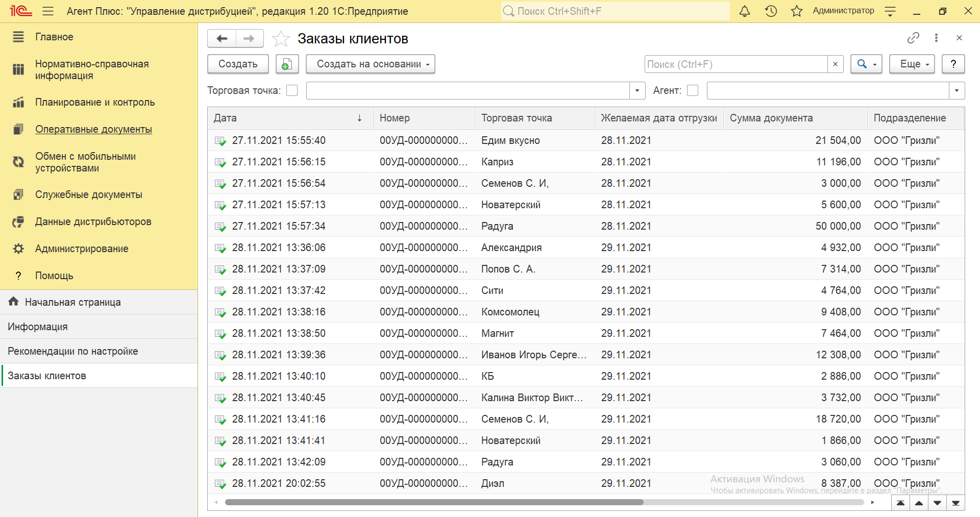Expand the Торговая точка dropdown list
The height and width of the screenshot is (517, 980).
point(637,91)
